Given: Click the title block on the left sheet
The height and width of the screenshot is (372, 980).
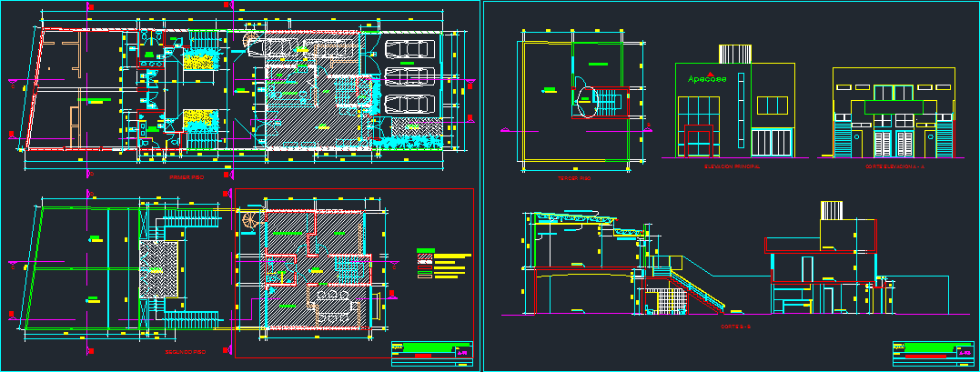Looking at the screenshot, I should click(x=432, y=355).
